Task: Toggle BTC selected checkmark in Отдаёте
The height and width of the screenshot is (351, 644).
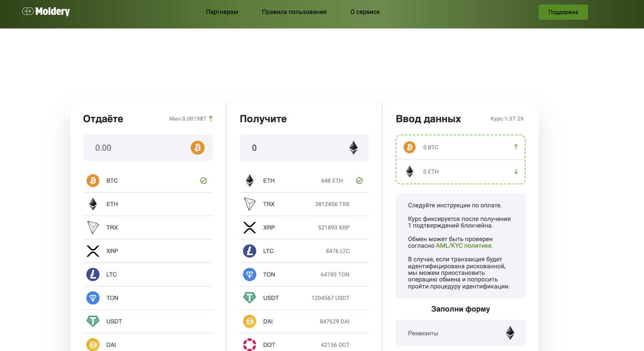Action: pos(204,181)
